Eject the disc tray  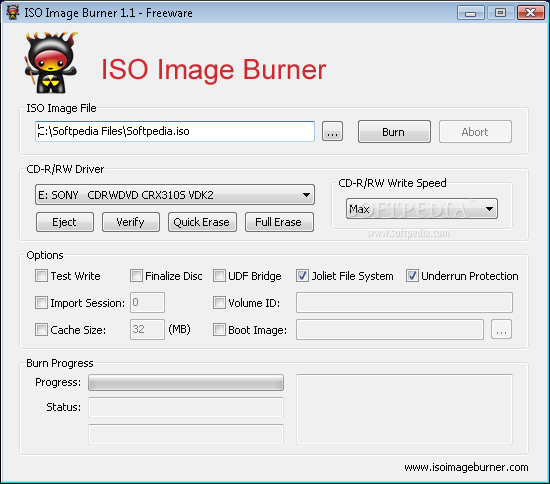tap(65, 222)
